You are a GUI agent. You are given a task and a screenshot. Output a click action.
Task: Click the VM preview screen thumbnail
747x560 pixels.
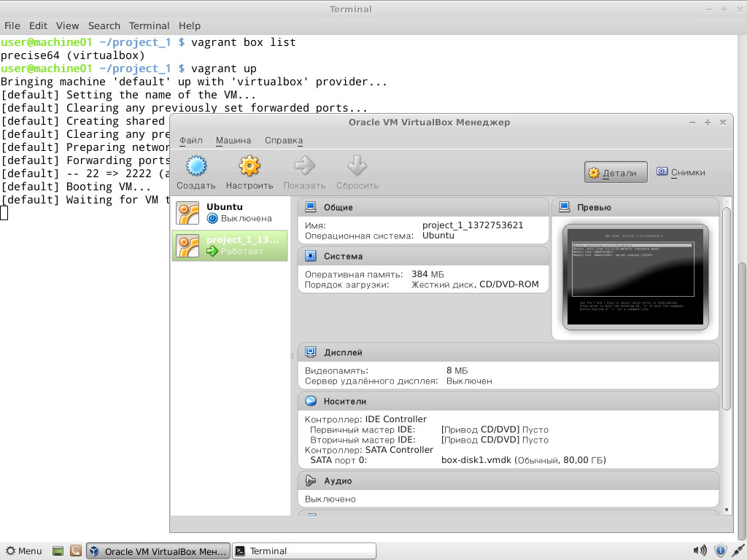(x=635, y=277)
